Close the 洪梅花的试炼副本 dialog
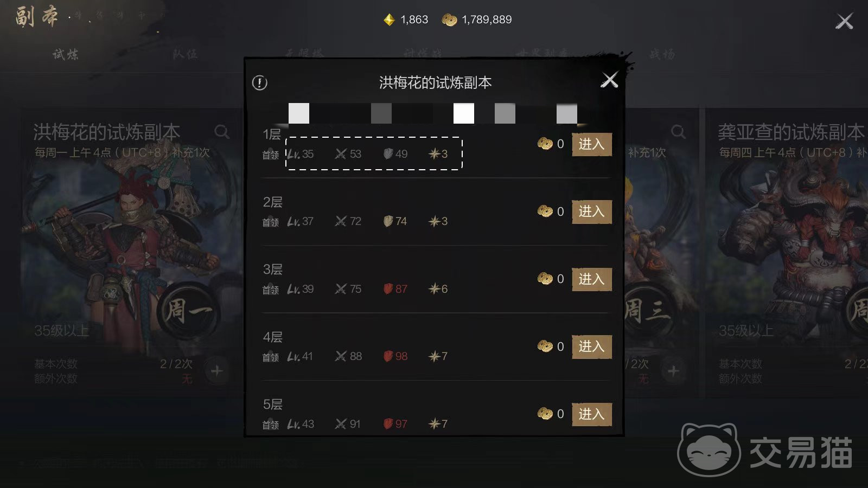The height and width of the screenshot is (488, 868). point(610,80)
